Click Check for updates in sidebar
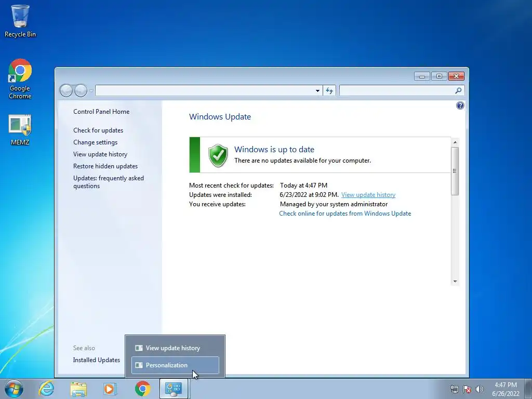This screenshot has width=532, height=399. [98, 130]
